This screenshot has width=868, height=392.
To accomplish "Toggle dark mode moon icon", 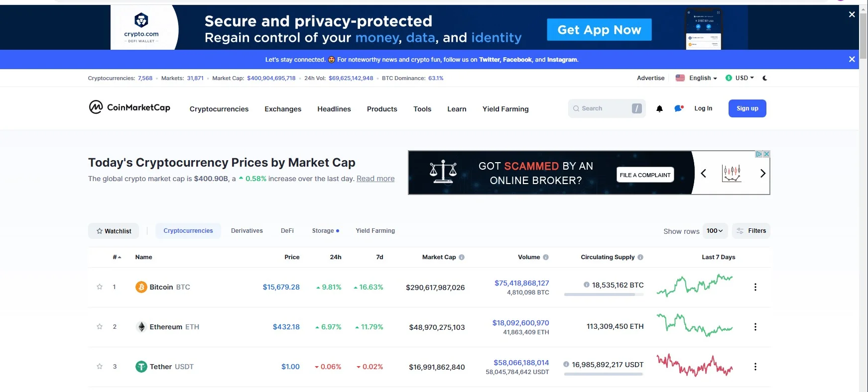I will tap(765, 78).
